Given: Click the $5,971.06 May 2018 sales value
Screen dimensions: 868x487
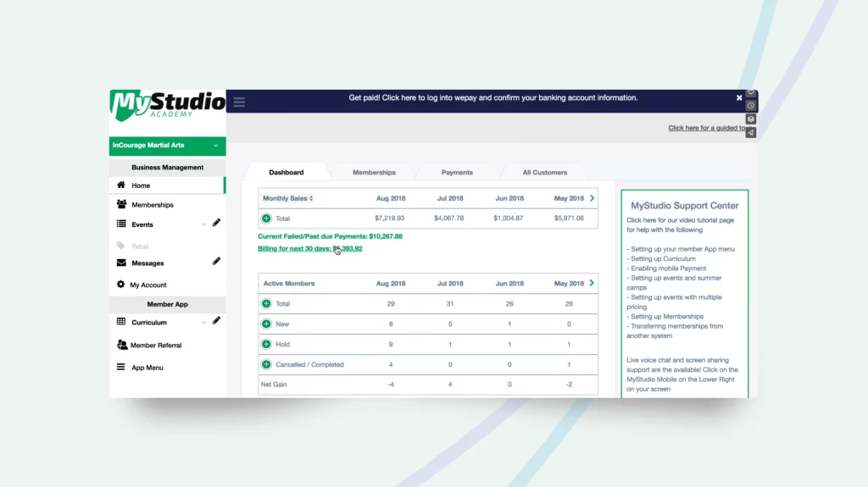Looking at the screenshot, I should 569,218.
